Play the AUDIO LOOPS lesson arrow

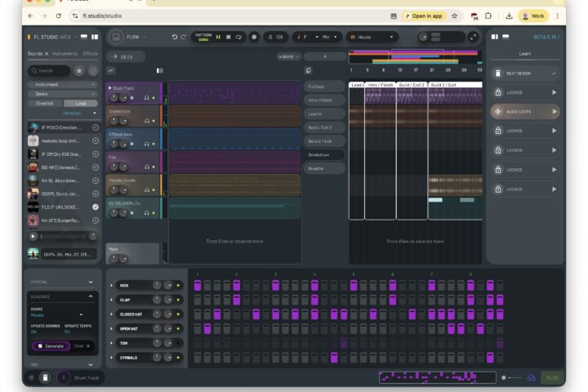pyautogui.click(x=555, y=111)
